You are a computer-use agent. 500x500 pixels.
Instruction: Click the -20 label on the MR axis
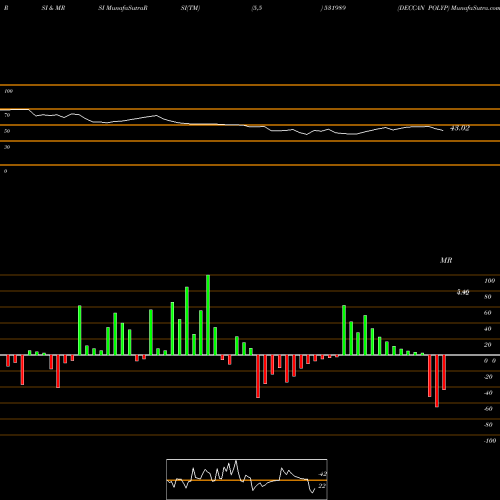point(488,377)
